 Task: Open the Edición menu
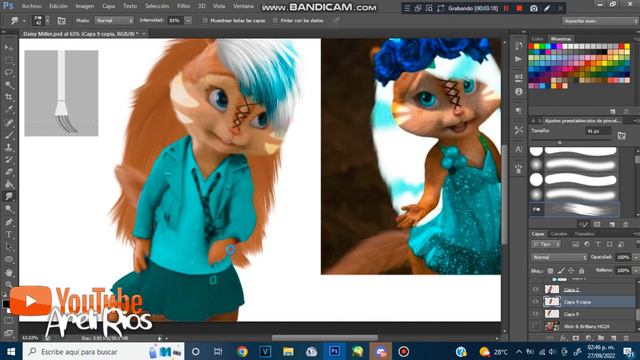pos(58,6)
